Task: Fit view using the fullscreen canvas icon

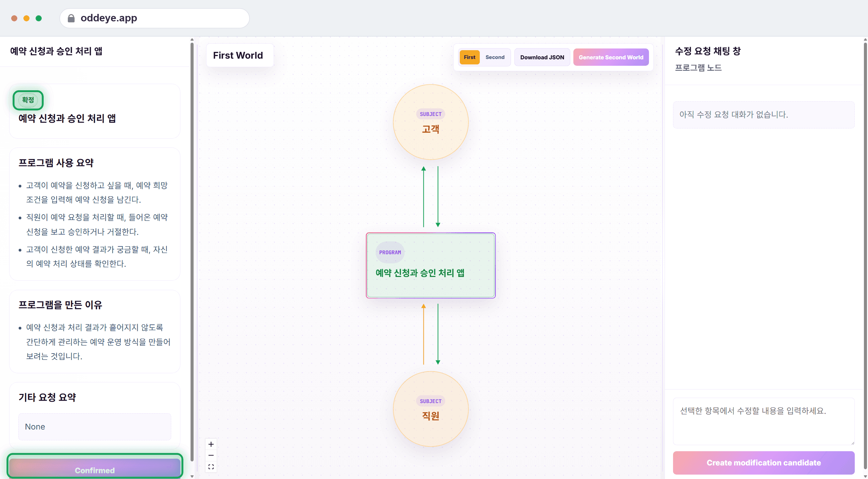Action: tap(211, 467)
